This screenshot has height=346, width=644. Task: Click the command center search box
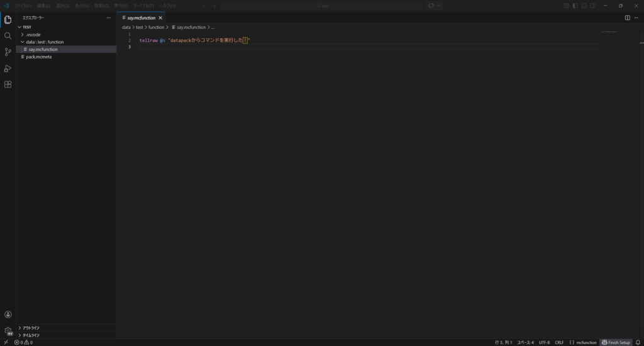pyautogui.click(x=321, y=6)
